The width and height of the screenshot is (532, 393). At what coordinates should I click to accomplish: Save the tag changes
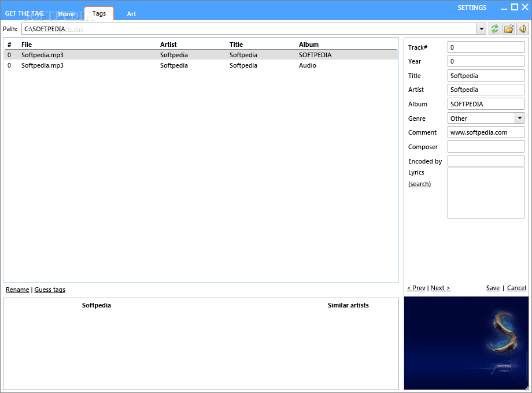click(493, 288)
